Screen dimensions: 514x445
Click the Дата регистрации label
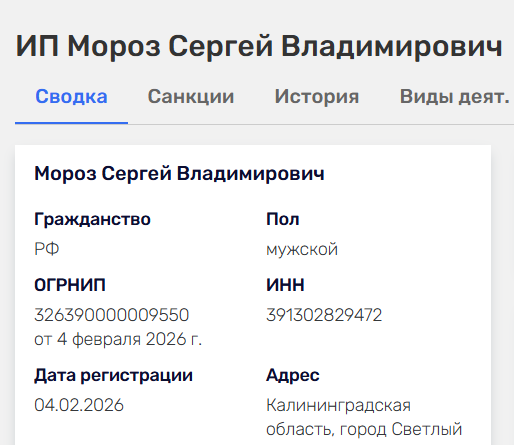tap(114, 376)
